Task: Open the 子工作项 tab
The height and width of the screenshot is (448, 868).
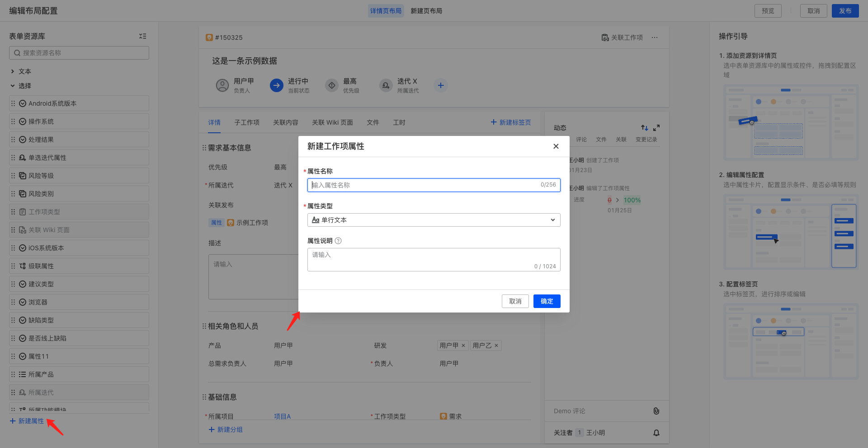Action: tap(247, 122)
